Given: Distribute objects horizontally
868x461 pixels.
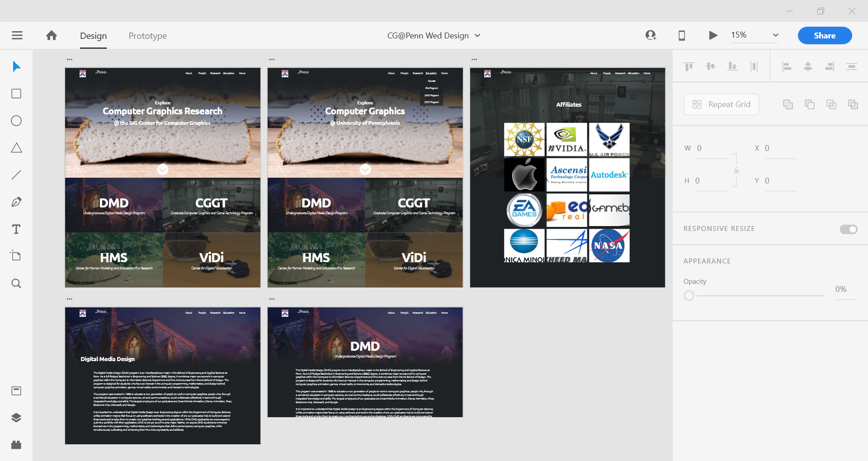Looking at the screenshot, I should (754, 66).
